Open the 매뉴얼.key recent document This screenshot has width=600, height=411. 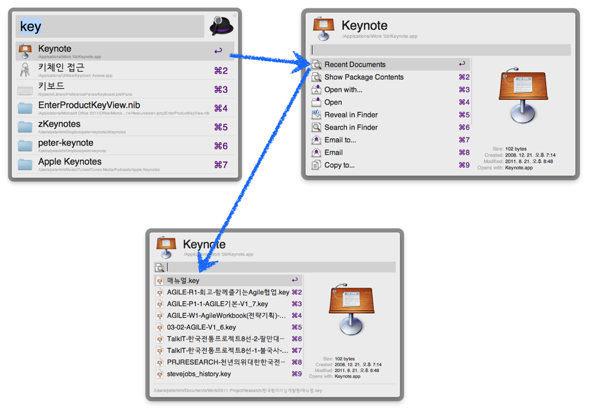coord(183,281)
